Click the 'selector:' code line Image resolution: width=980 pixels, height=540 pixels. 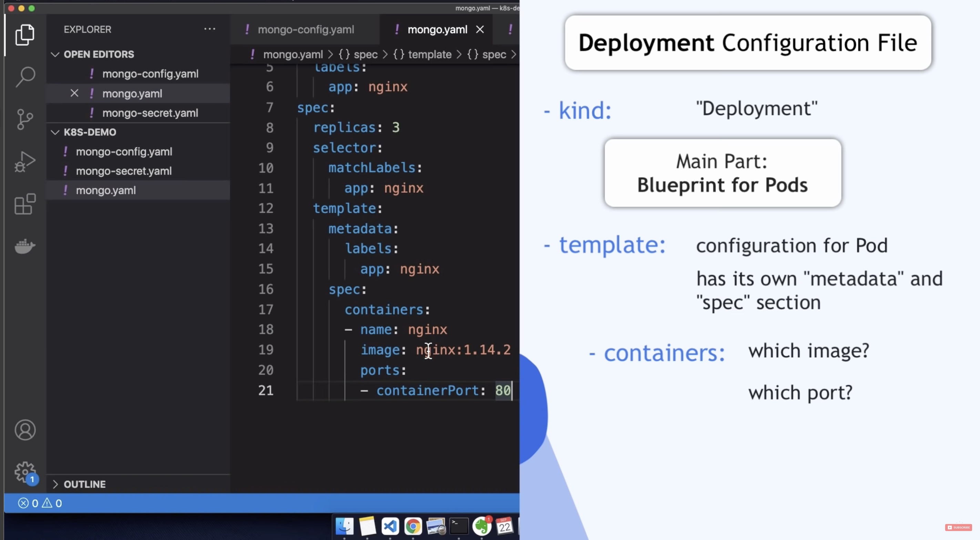[347, 147]
